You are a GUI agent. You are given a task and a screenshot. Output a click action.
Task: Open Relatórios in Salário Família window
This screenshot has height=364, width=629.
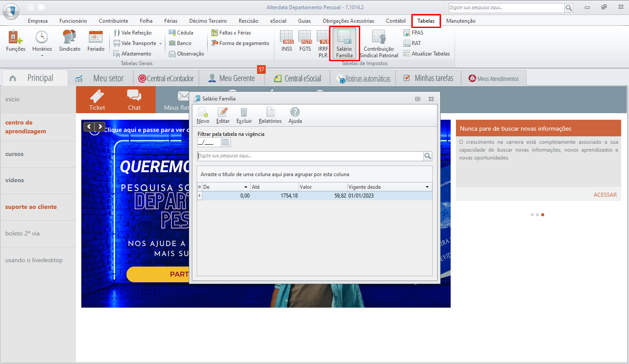[x=270, y=115]
